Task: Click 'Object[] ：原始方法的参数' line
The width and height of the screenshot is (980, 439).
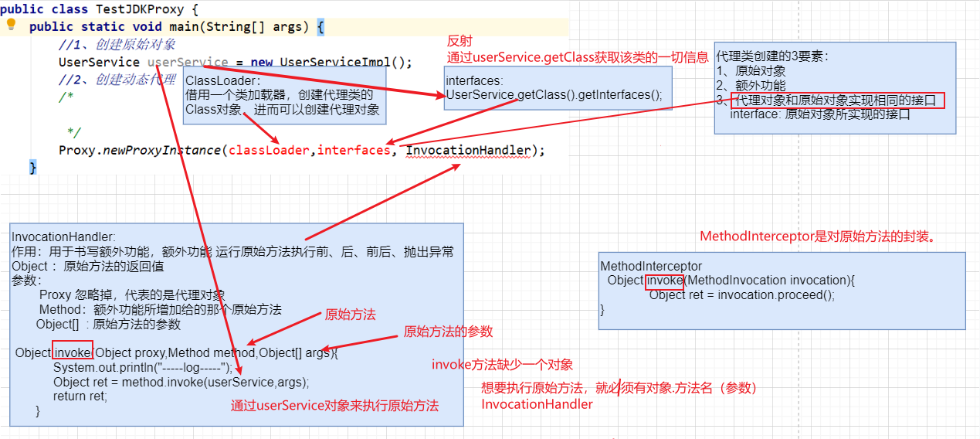Action: point(108,324)
